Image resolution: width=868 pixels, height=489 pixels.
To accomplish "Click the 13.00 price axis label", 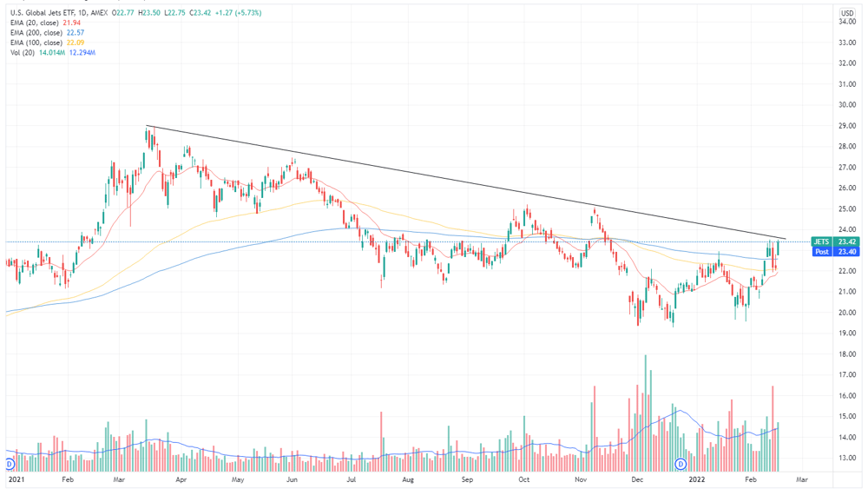I will coord(847,458).
